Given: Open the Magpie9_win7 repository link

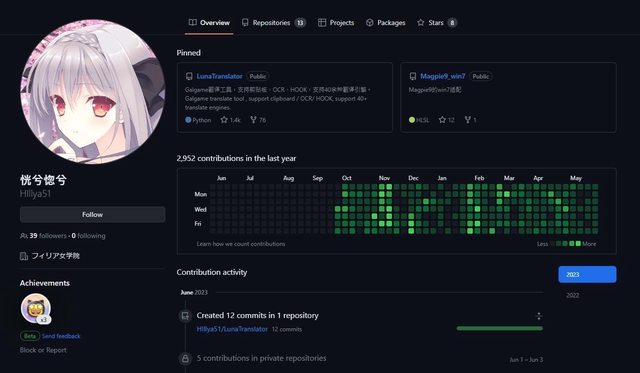Looking at the screenshot, I should click(x=442, y=76).
